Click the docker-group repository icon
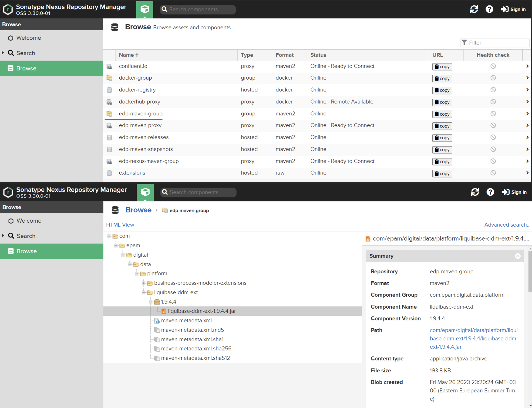This screenshot has width=532, height=408. [x=109, y=78]
